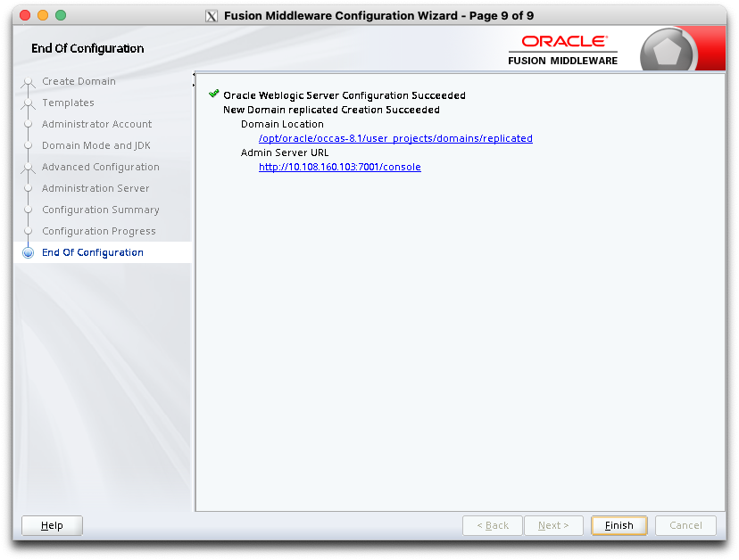Open the Create Domain step

click(79, 81)
